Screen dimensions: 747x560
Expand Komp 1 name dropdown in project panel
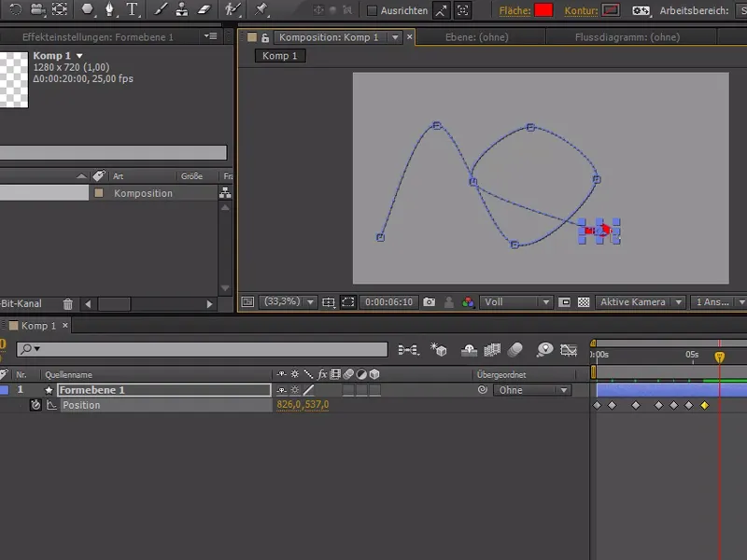point(79,56)
